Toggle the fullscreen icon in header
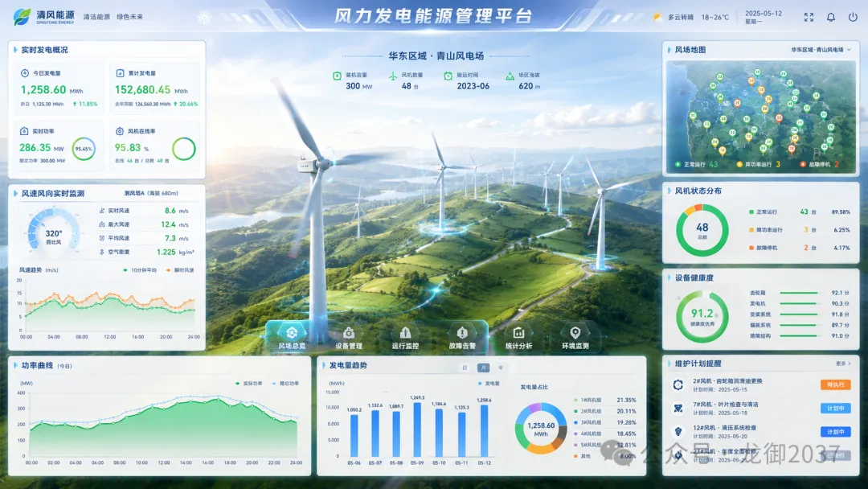868x489 pixels. (x=809, y=17)
